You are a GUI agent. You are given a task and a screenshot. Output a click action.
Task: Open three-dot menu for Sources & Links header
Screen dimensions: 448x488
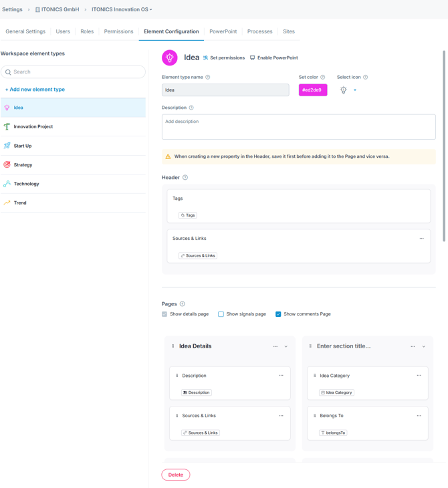pyautogui.click(x=421, y=239)
